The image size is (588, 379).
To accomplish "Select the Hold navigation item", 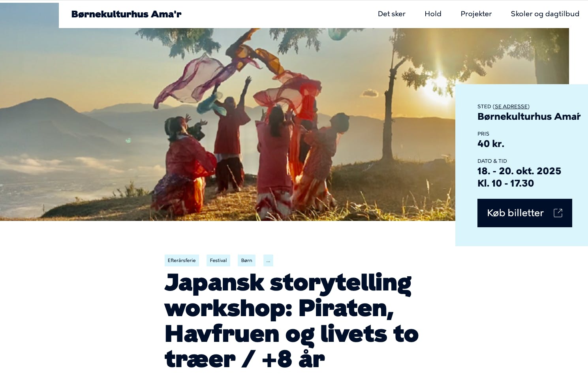I will (x=433, y=14).
